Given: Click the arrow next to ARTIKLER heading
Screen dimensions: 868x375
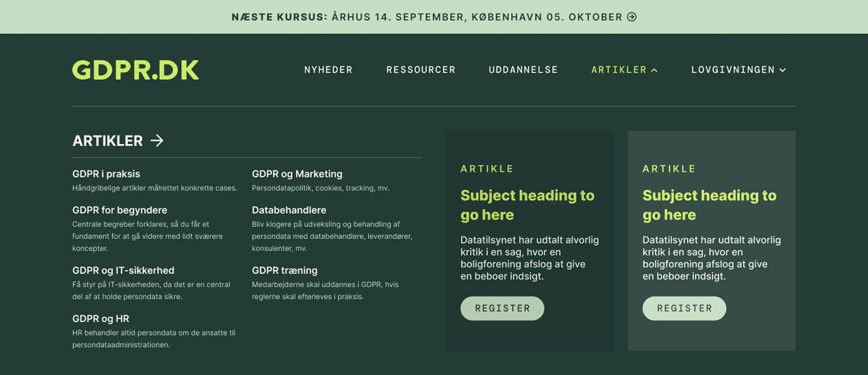Looking at the screenshot, I should [157, 141].
